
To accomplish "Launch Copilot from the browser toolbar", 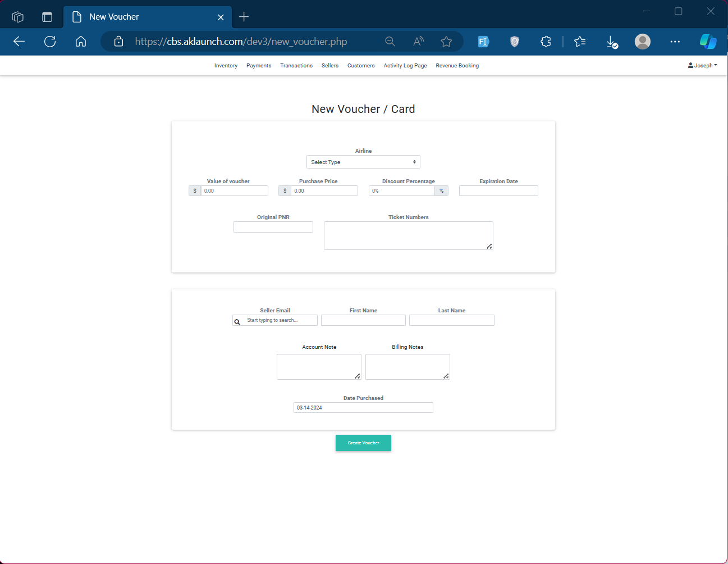I will [708, 42].
